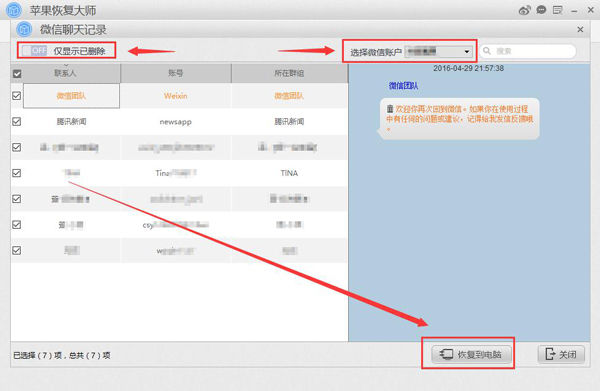Click the 恢复到电脑 button
Viewport: 600px width, 391px height.
[471, 354]
